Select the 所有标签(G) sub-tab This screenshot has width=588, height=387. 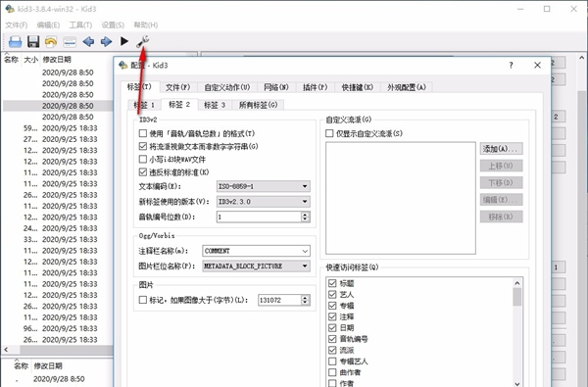pyautogui.click(x=258, y=105)
